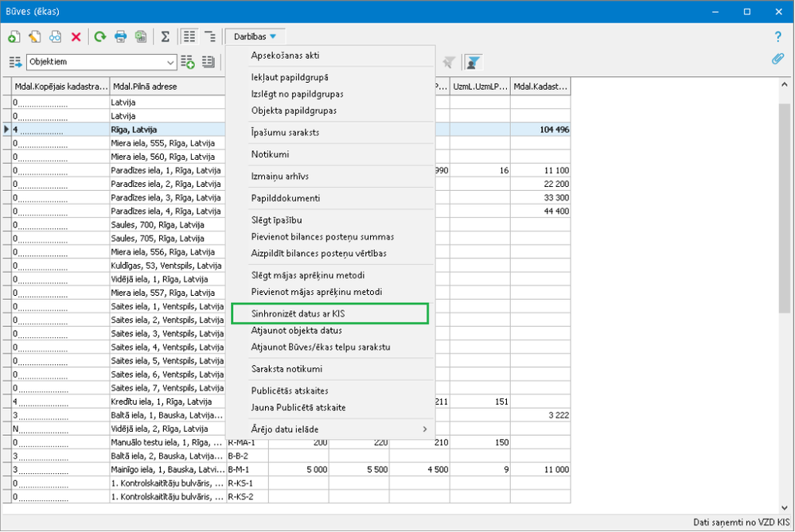Select Saraksta notikumi menu item

pos(330,369)
